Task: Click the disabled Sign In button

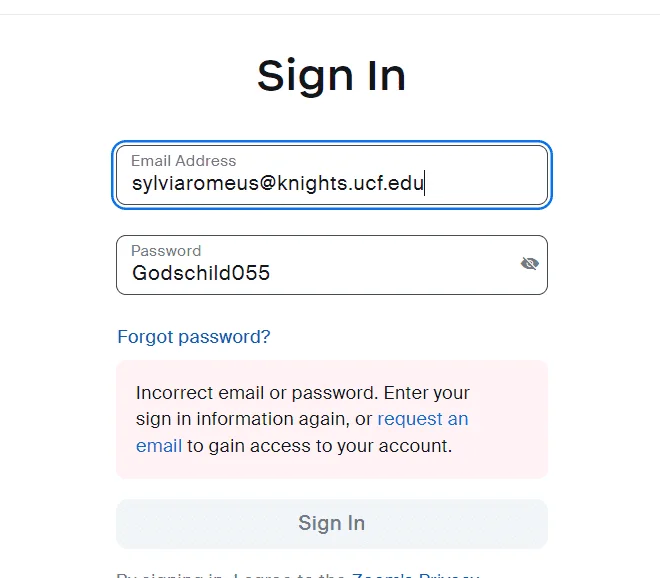Action: [x=332, y=524]
